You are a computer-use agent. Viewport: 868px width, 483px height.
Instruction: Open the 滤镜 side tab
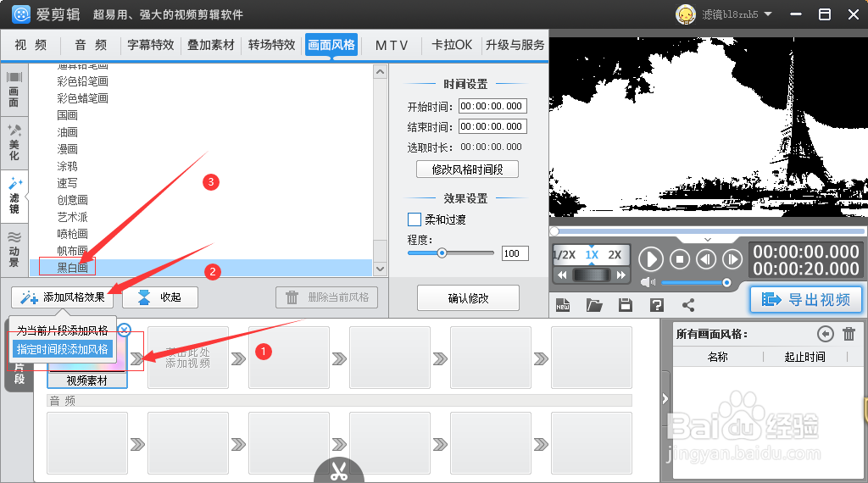point(14,197)
